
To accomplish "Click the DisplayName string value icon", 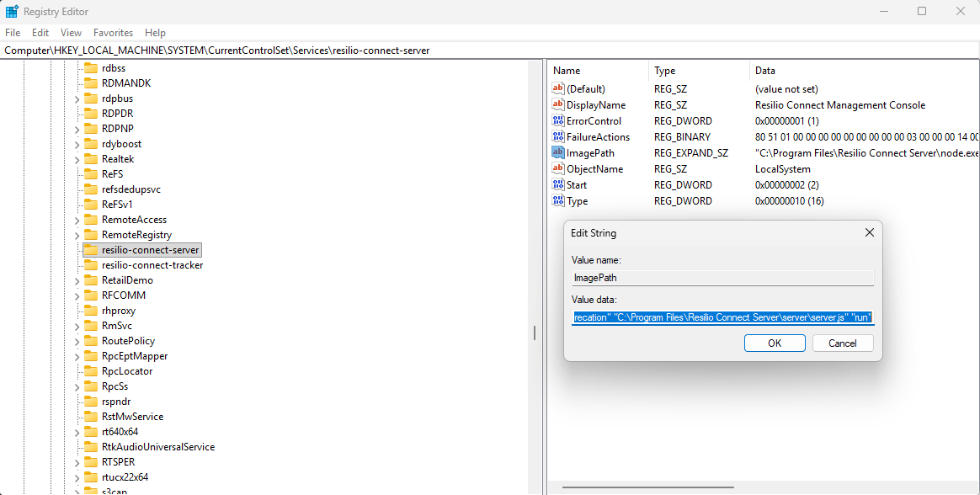I will click(x=557, y=104).
